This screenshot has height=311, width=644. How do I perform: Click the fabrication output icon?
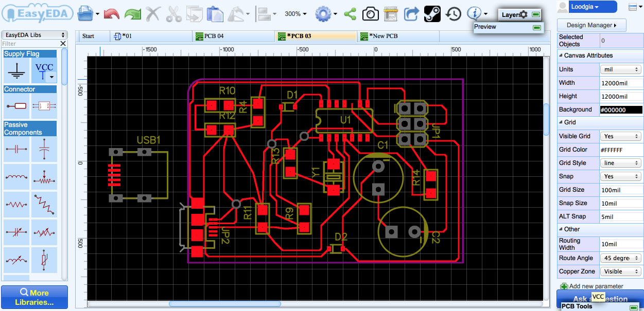[x=391, y=14]
